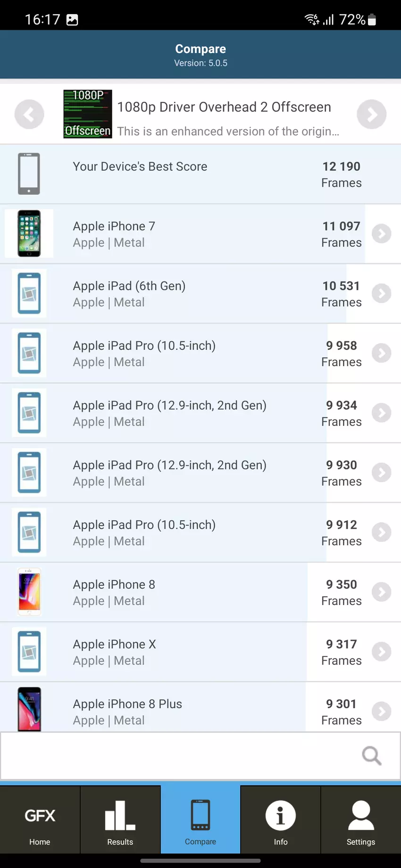This screenshot has width=401, height=868.
Task: Go to the previous benchmark test arrow
Action: (x=29, y=114)
